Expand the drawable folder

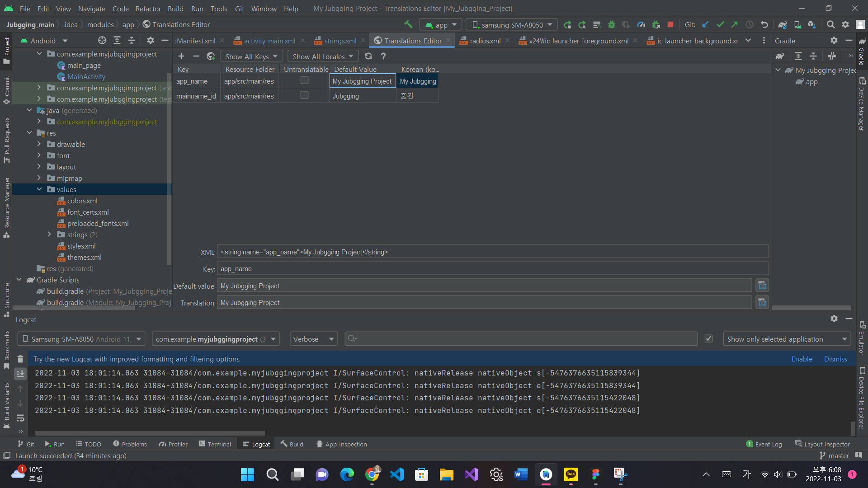click(39, 144)
